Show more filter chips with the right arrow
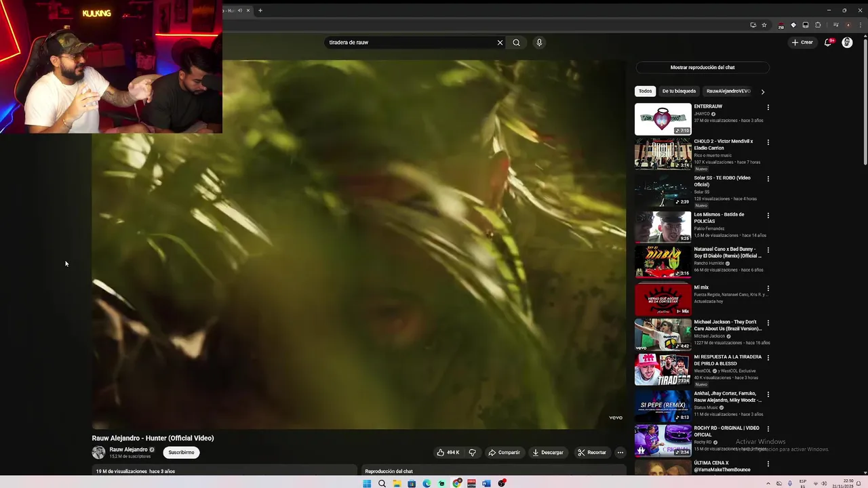 click(x=762, y=91)
